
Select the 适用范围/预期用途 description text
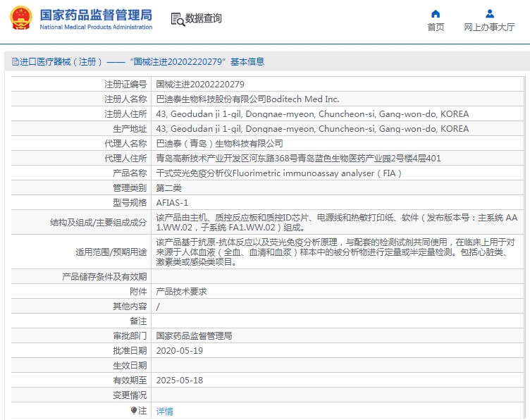click(335, 252)
